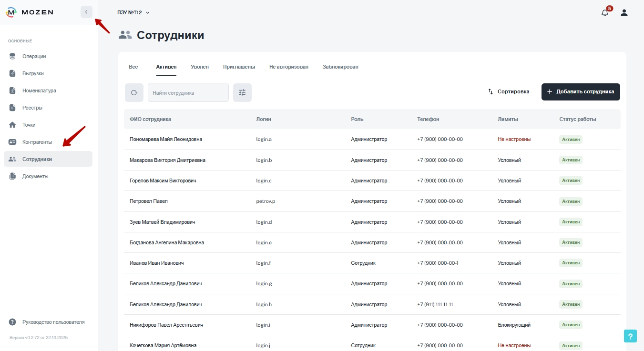Click the Добавить сотрудника button
Image resolution: width=644 pixels, height=351 pixels.
click(580, 91)
